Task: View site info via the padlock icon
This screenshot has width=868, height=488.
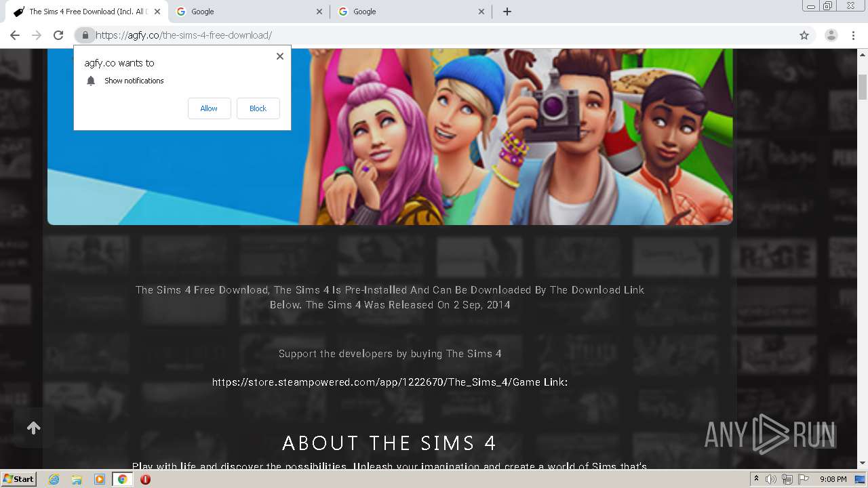Action: point(85,35)
